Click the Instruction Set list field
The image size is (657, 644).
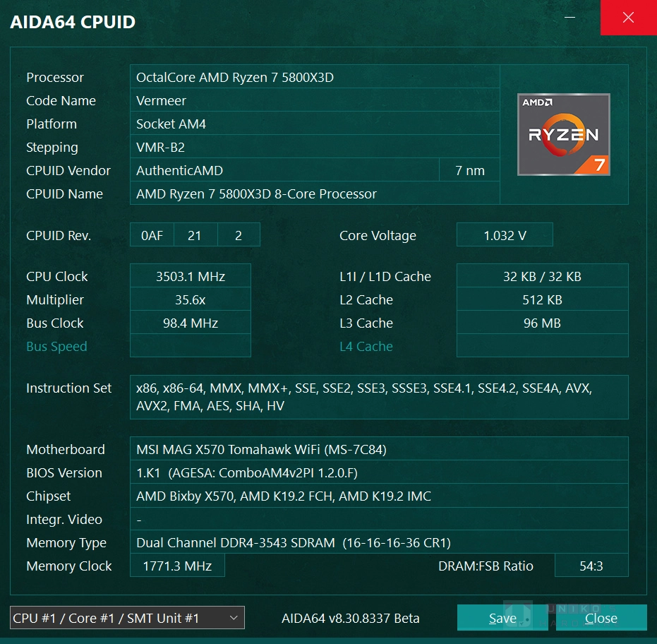pyautogui.click(x=379, y=397)
